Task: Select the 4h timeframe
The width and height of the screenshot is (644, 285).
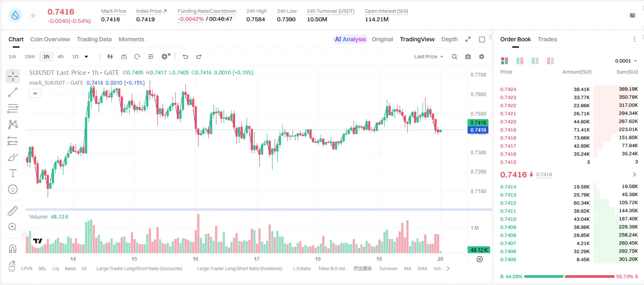Action: click(x=60, y=57)
